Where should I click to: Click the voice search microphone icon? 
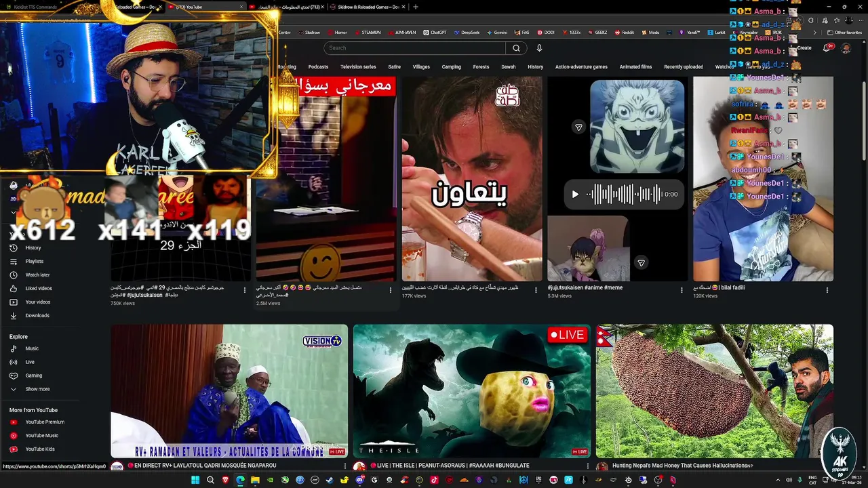[x=539, y=48]
